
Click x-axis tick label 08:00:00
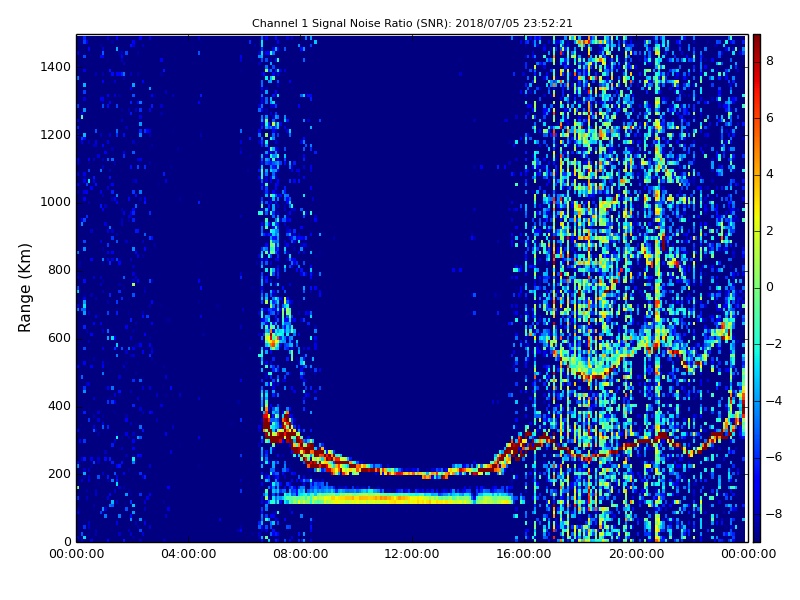click(x=301, y=554)
